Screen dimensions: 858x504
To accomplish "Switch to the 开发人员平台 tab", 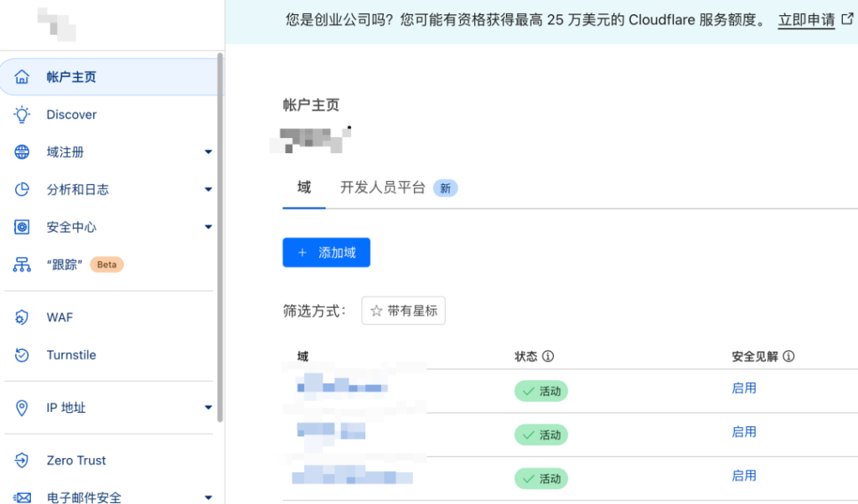I will coord(383,188).
